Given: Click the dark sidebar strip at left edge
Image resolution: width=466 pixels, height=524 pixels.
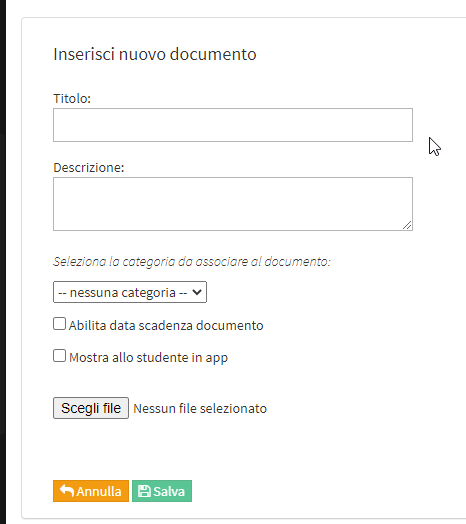Looking at the screenshot, I should tap(3, 262).
